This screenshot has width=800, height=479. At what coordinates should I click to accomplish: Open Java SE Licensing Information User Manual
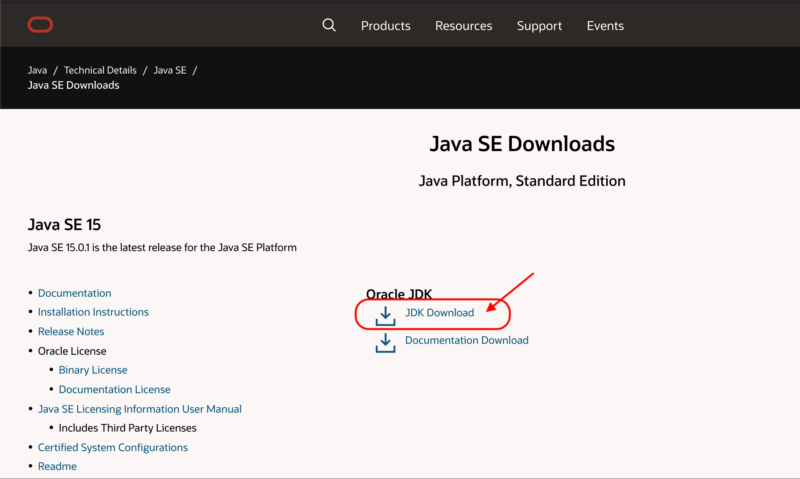(140, 409)
